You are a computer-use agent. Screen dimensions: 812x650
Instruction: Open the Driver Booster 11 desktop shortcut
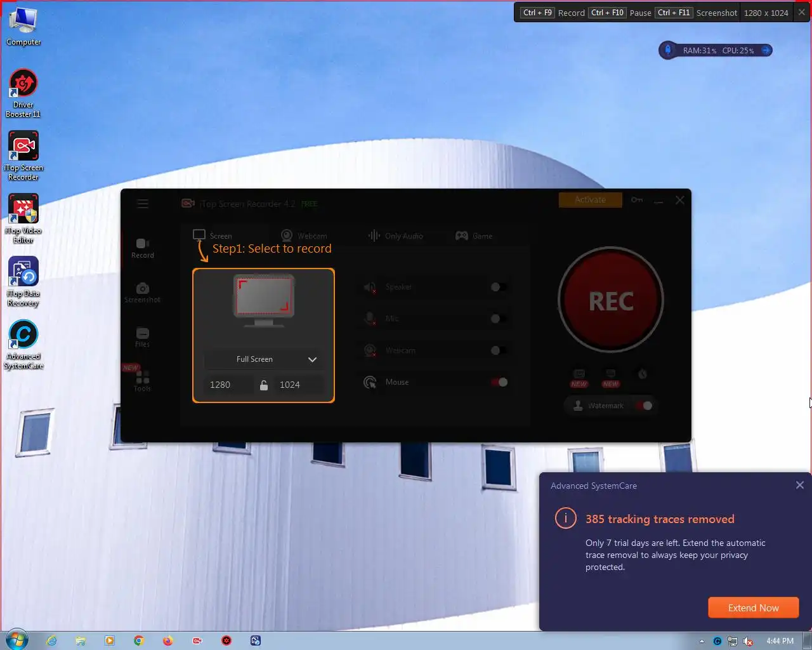(x=23, y=93)
